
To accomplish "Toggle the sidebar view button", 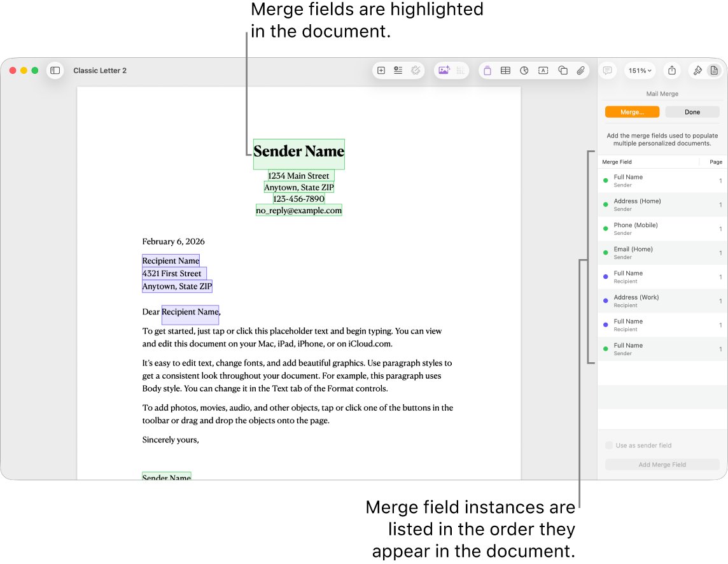I will click(55, 71).
